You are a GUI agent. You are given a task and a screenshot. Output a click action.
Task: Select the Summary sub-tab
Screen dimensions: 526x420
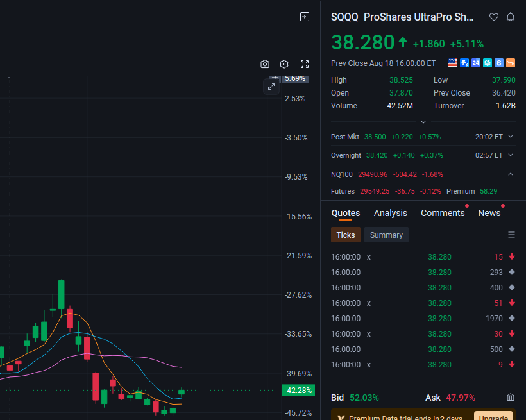pos(386,235)
